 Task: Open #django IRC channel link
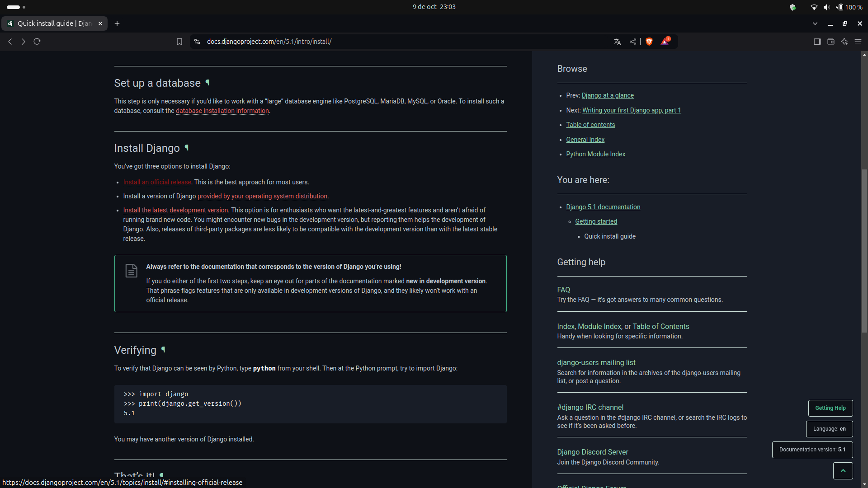[590, 407]
